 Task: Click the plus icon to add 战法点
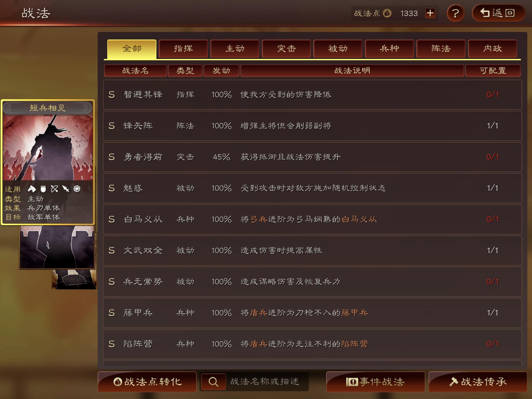430,13
